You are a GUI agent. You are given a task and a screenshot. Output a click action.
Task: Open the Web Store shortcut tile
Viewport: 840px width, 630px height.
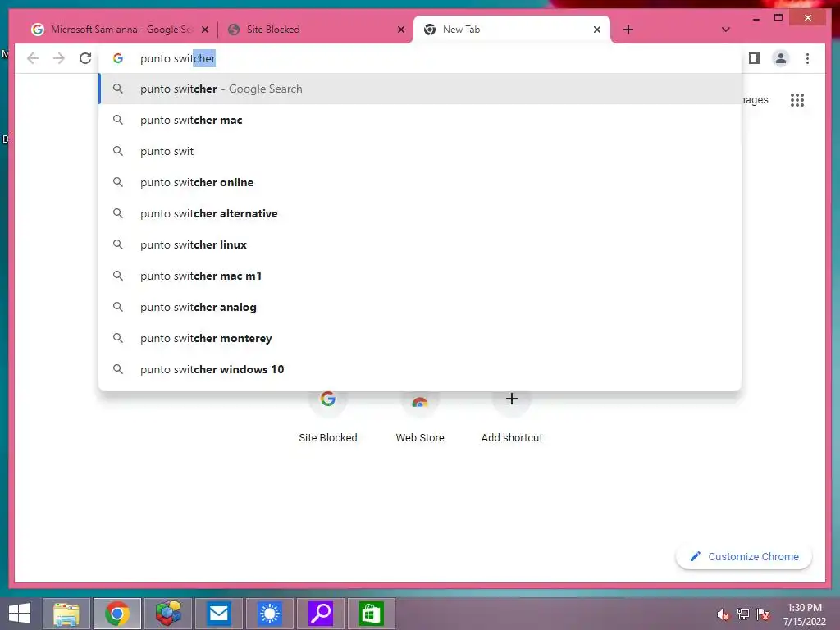click(420, 416)
